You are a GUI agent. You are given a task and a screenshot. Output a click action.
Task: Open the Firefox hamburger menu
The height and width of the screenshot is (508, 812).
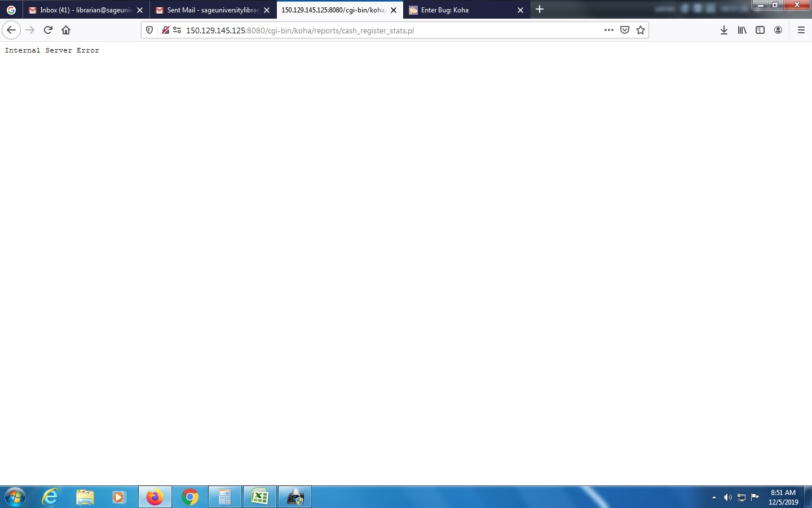tap(801, 30)
